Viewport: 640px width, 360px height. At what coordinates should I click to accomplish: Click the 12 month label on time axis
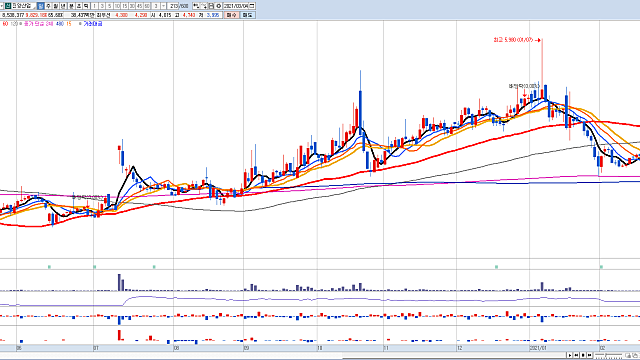click(x=459, y=348)
